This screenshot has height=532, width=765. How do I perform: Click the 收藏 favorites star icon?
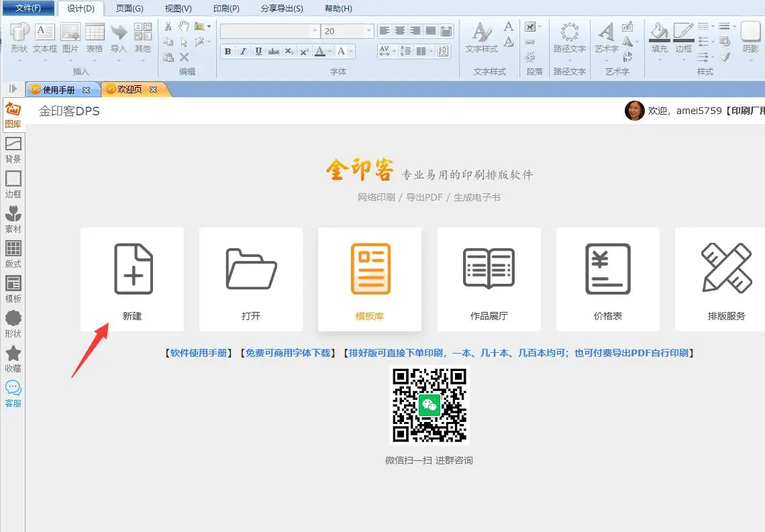(x=13, y=359)
